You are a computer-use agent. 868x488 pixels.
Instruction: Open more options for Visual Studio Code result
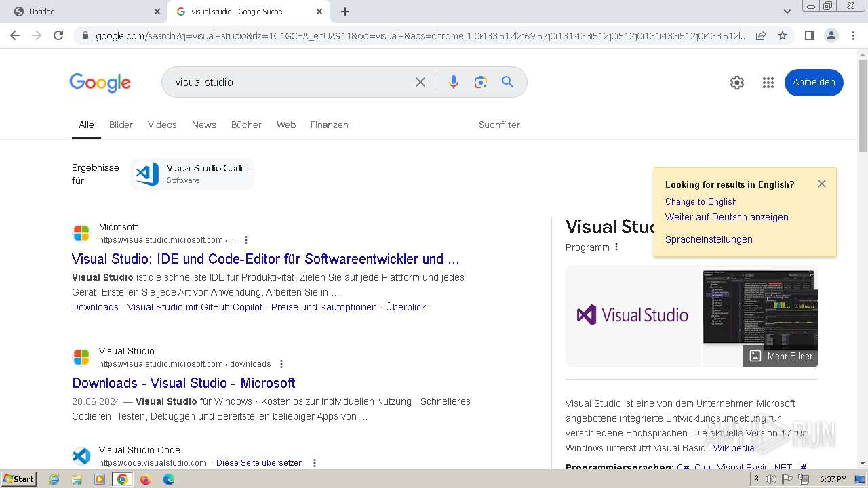click(314, 463)
